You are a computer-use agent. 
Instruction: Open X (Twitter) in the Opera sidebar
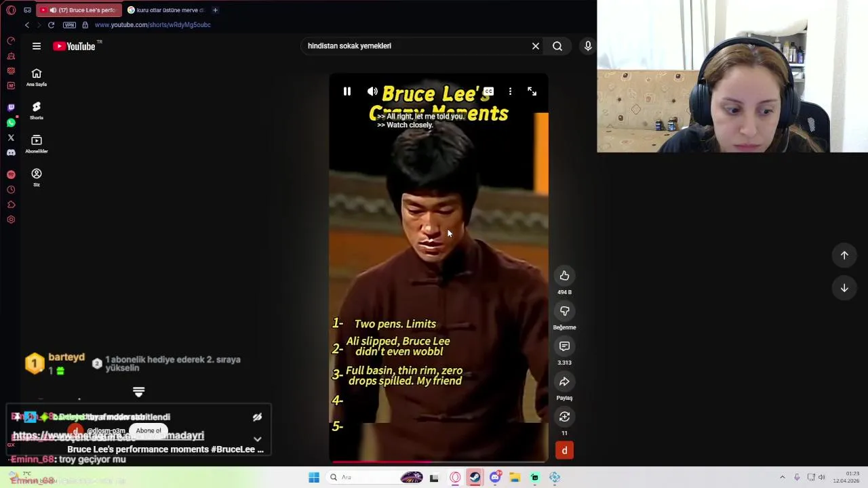[11, 138]
